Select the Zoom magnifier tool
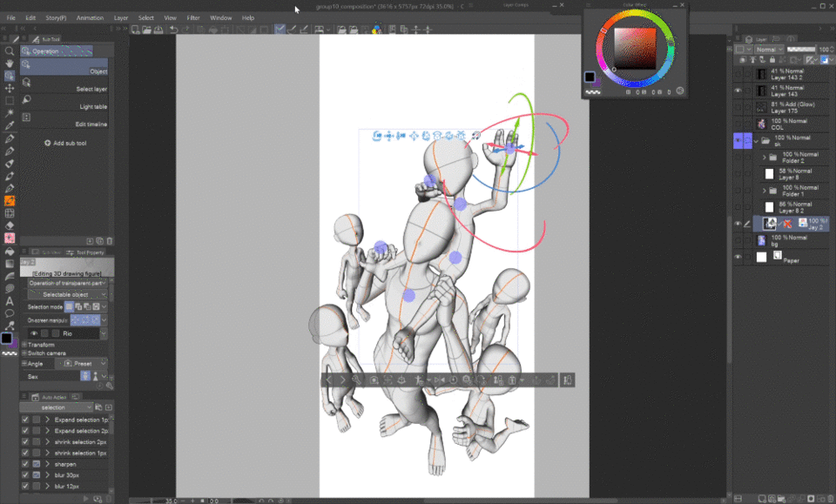Image resolution: width=836 pixels, height=504 pixels. coord(9,51)
